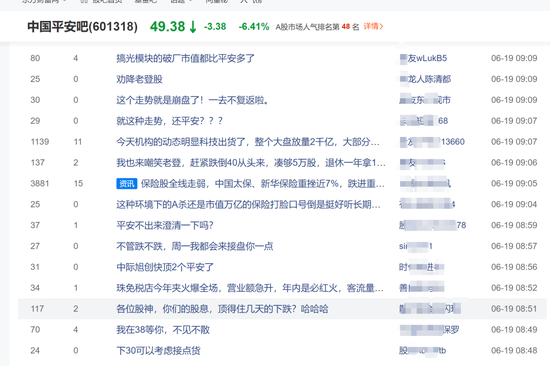This screenshot has height=366, width=550.
Task: Open post 不管跌不跌，周一我都会来接盘你一点
Action: pos(195,246)
